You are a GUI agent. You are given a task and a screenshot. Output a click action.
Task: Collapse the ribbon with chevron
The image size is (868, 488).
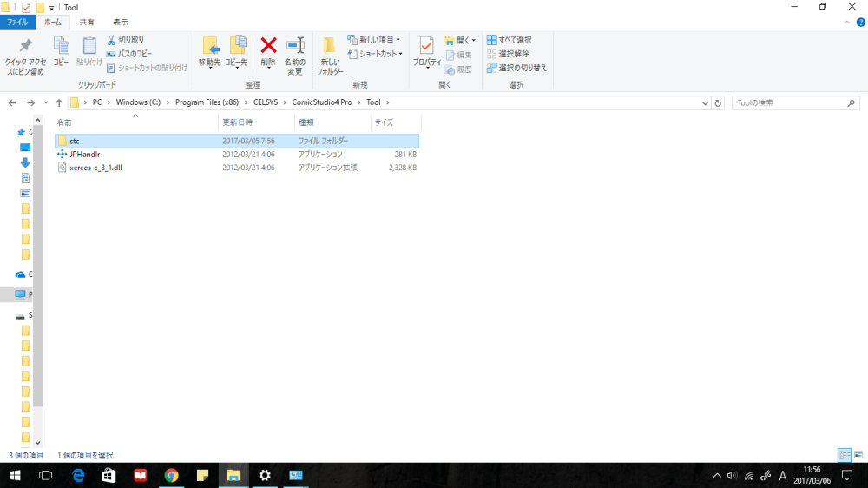point(847,23)
